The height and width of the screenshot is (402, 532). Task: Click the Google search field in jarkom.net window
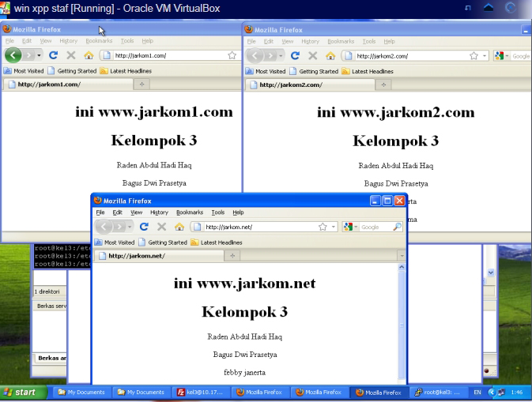[376, 227]
